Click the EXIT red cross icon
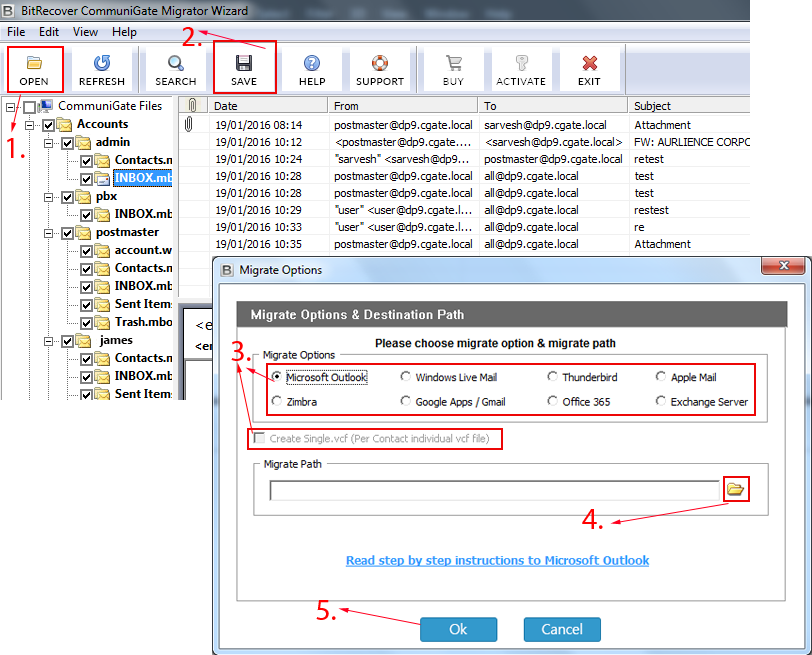 coord(589,63)
